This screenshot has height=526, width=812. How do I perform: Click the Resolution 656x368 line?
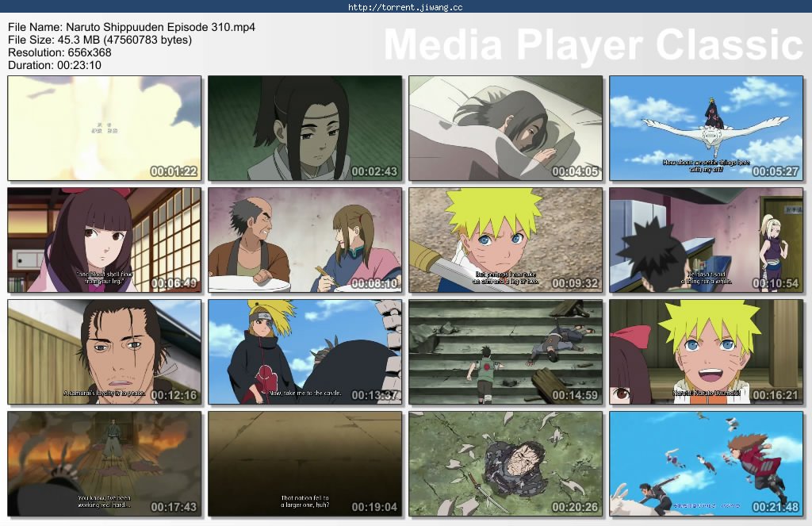point(59,52)
